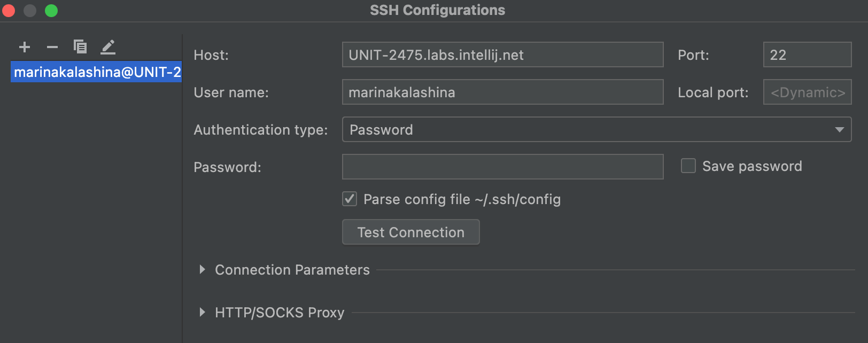The image size is (868, 343).
Task: Expand the Connection Parameters section
Action: point(202,270)
